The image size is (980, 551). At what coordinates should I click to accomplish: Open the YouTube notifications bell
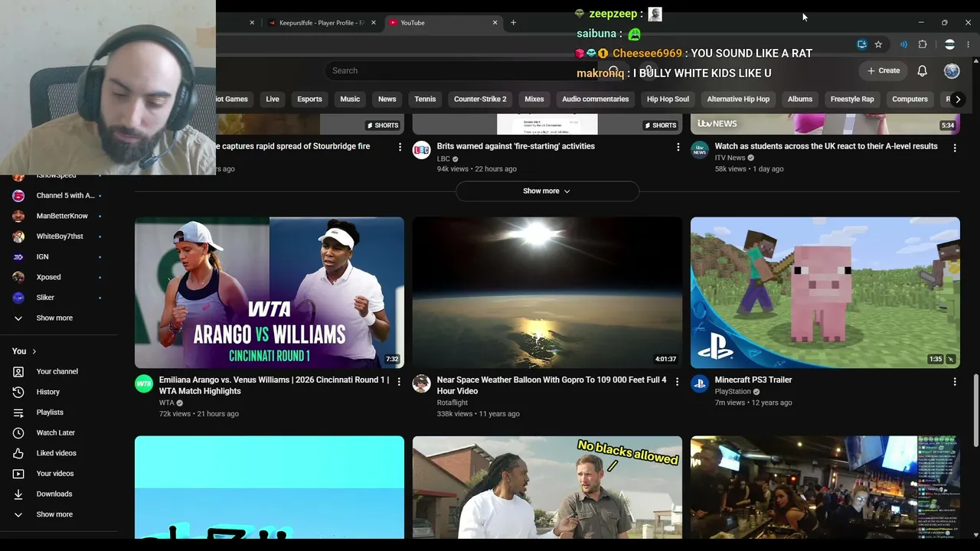(922, 70)
